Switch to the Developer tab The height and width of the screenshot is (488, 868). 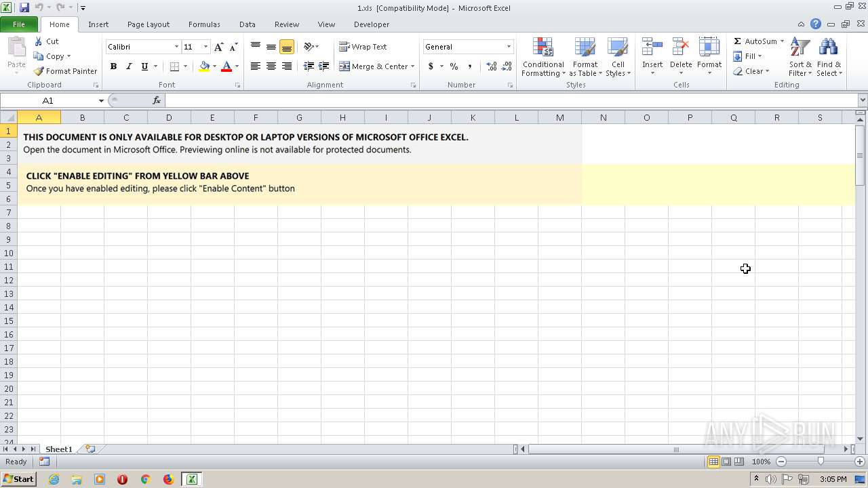pos(372,24)
